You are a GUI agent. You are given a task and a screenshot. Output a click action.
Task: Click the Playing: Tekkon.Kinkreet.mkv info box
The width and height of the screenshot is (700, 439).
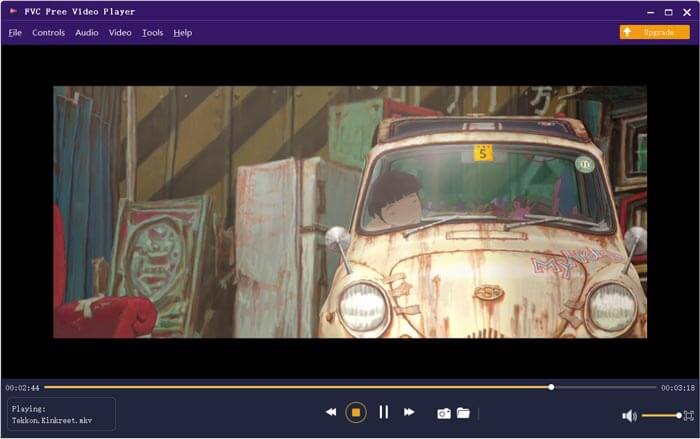[61, 414]
